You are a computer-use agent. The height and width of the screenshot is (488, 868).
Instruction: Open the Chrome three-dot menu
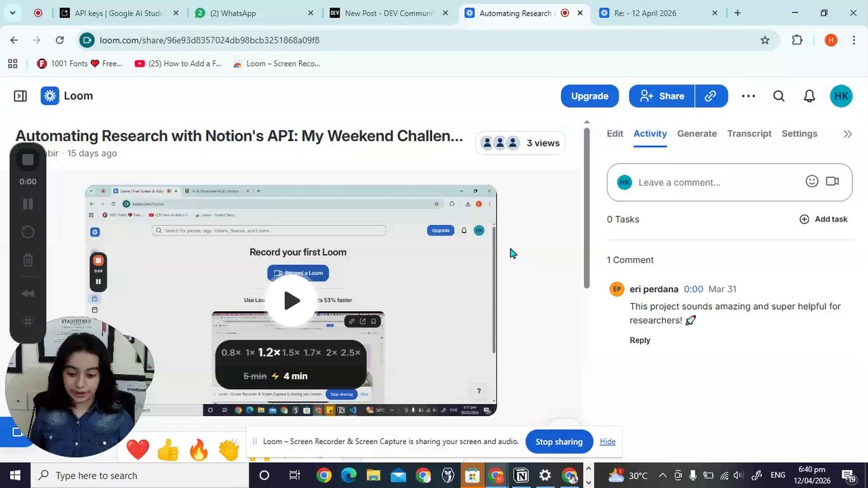(854, 40)
